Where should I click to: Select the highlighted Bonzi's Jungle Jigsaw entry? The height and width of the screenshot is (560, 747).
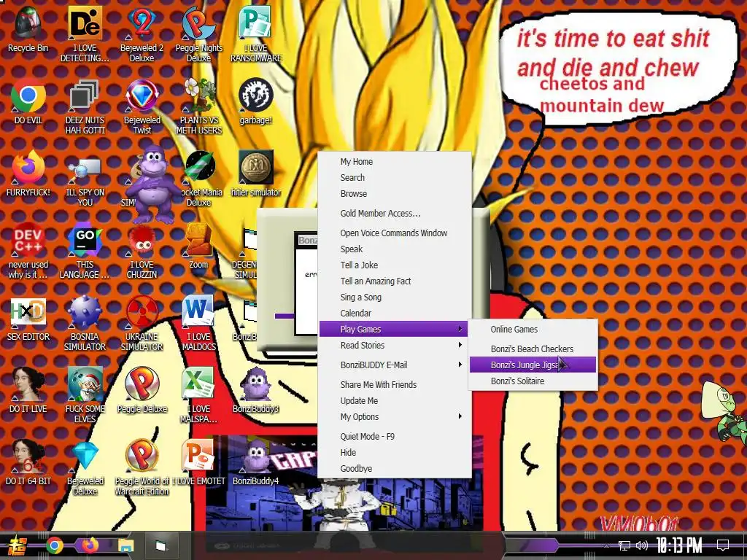coord(533,365)
